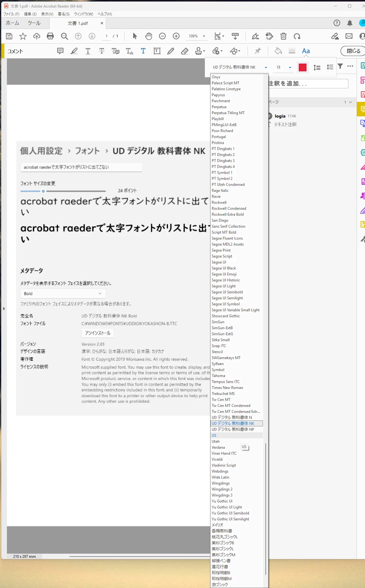Open the 署名(S) menu
The width and height of the screenshot is (365, 588).
point(64,14)
